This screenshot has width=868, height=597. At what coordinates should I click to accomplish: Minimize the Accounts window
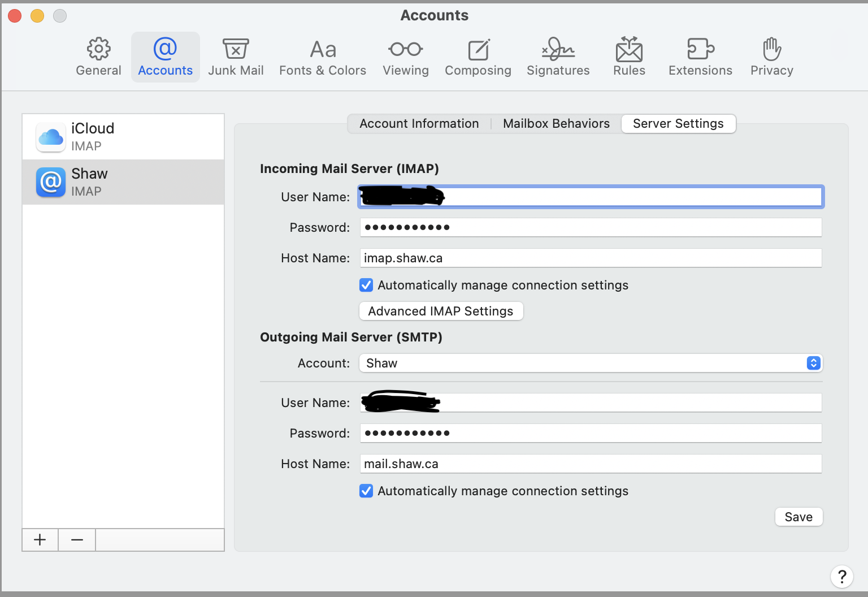pyautogui.click(x=37, y=16)
